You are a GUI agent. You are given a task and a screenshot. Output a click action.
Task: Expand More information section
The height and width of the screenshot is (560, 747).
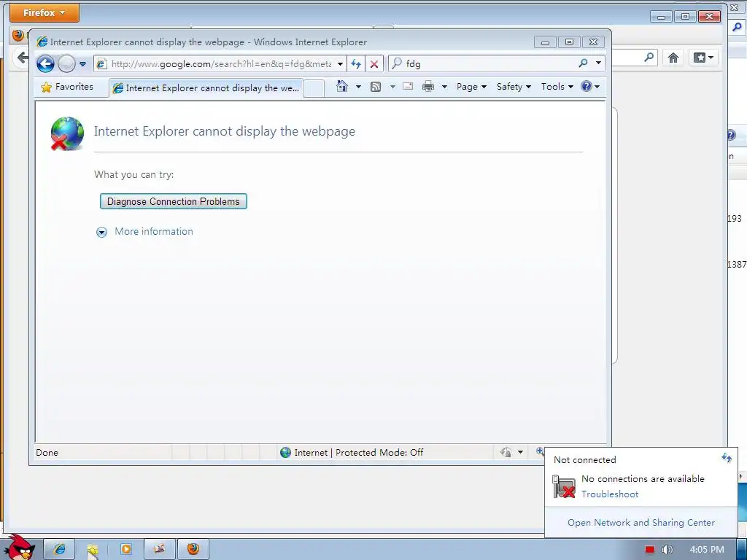101,232
